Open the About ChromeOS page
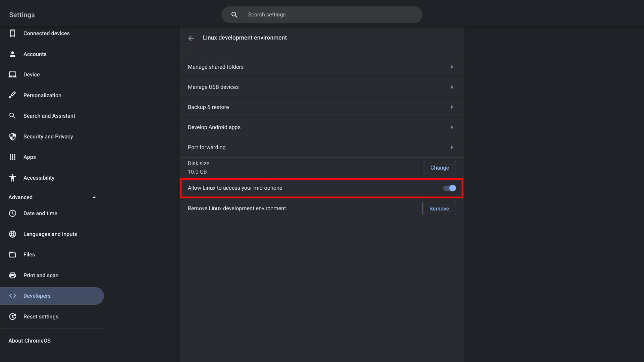Screen dimensions: 644x362 pyautogui.click(x=30, y=341)
